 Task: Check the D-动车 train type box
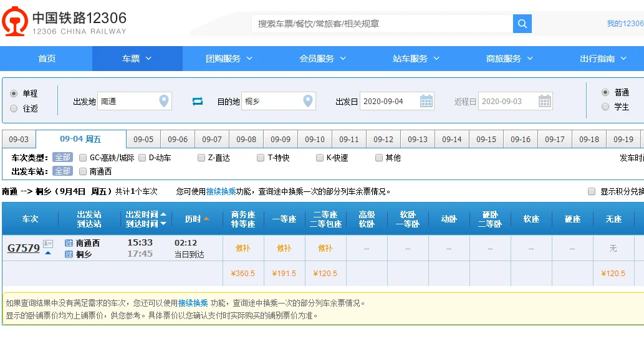pyautogui.click(x=142, y=158)
